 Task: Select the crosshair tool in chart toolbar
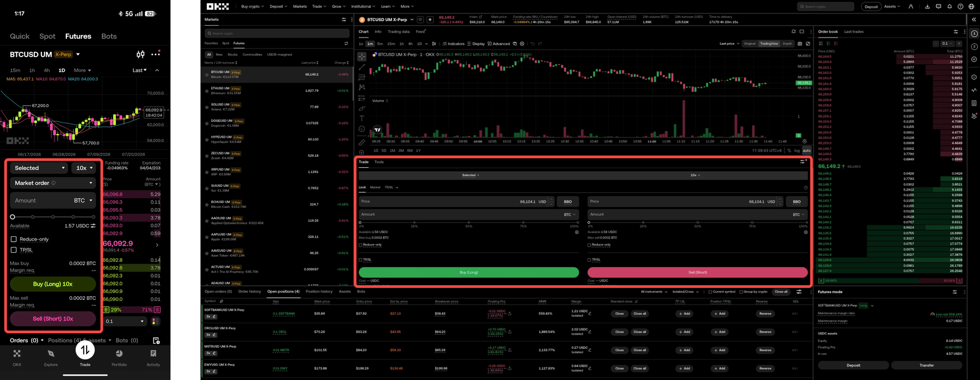coord(362,57)
